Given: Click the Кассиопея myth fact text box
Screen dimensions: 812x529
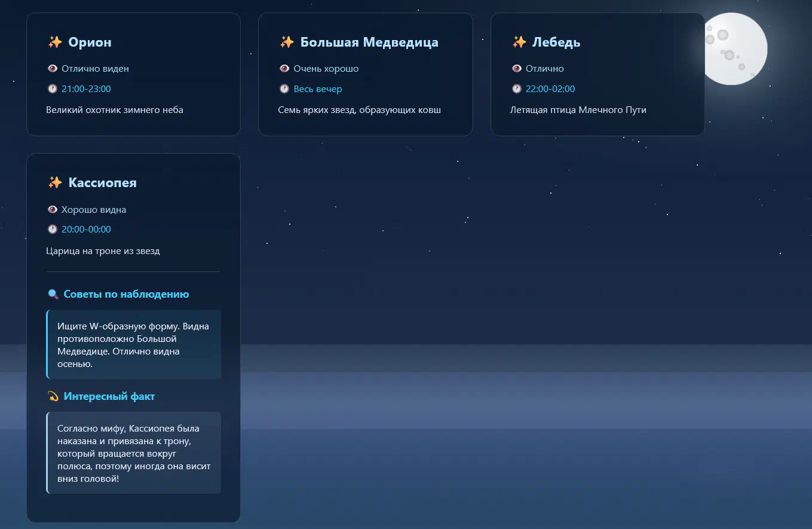Looking at the screenshot, I should [x=134, y=453].
